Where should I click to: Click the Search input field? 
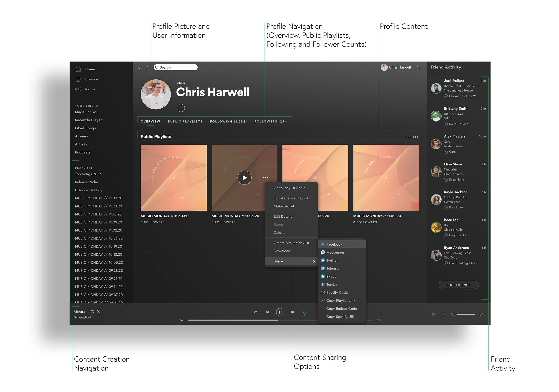point(177,67)
